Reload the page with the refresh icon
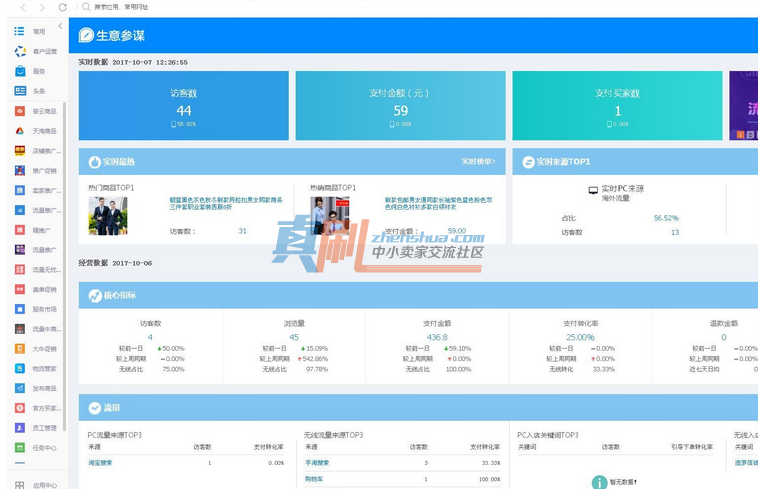This screenshot has height=489, width=758. (x=62, y=7)
